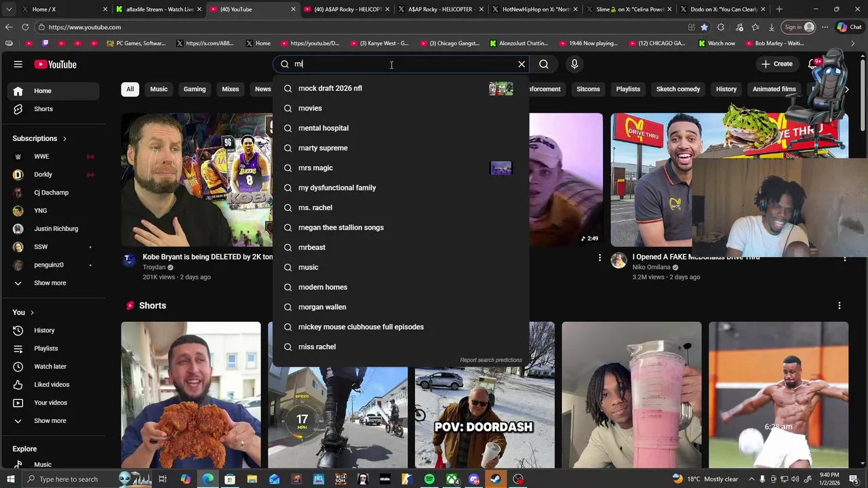Switch to HotNewHipHop on X tab
868x488 pixels.
(x=536, y=9)
